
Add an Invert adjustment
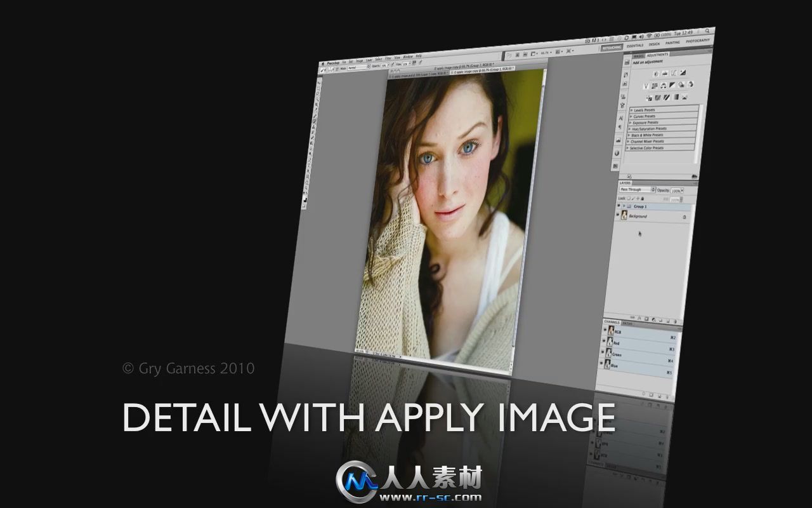tap(649, 98)
